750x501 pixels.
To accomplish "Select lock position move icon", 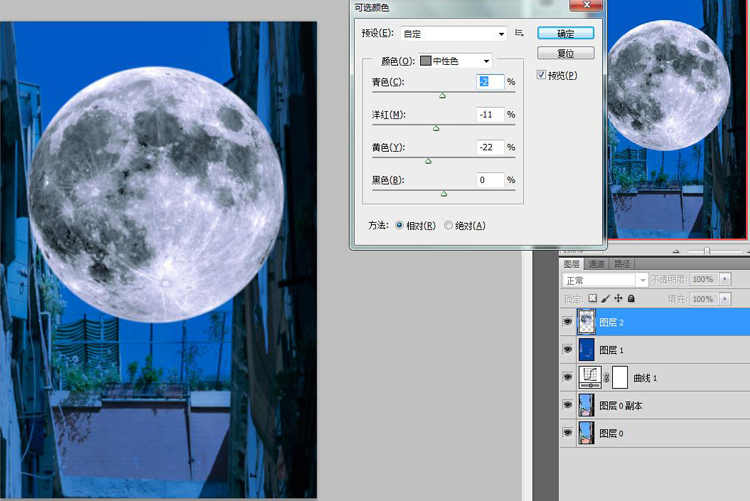I will [618, 298].
